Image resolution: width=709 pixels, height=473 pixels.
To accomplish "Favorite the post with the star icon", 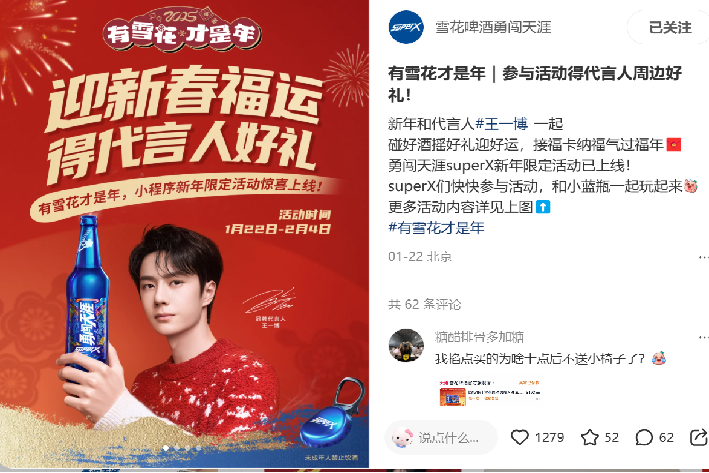I will coord(590,437).
